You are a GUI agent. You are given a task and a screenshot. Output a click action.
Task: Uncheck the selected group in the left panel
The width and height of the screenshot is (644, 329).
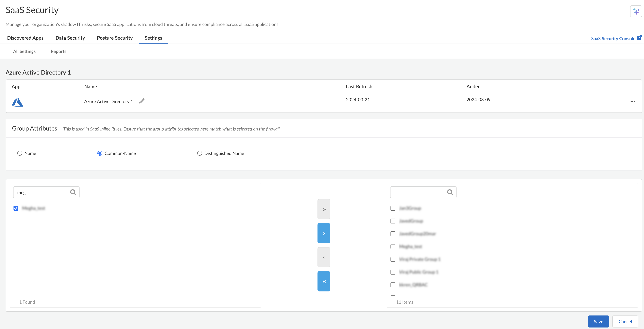16,208
